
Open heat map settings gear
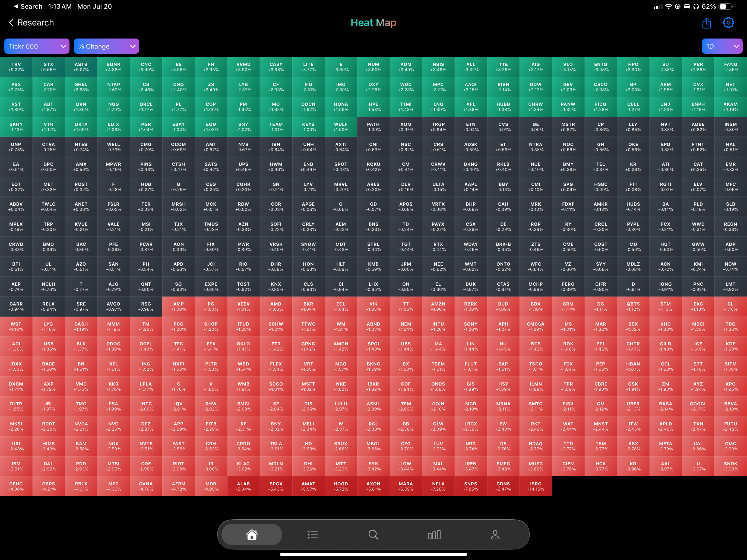pos(729,23)
